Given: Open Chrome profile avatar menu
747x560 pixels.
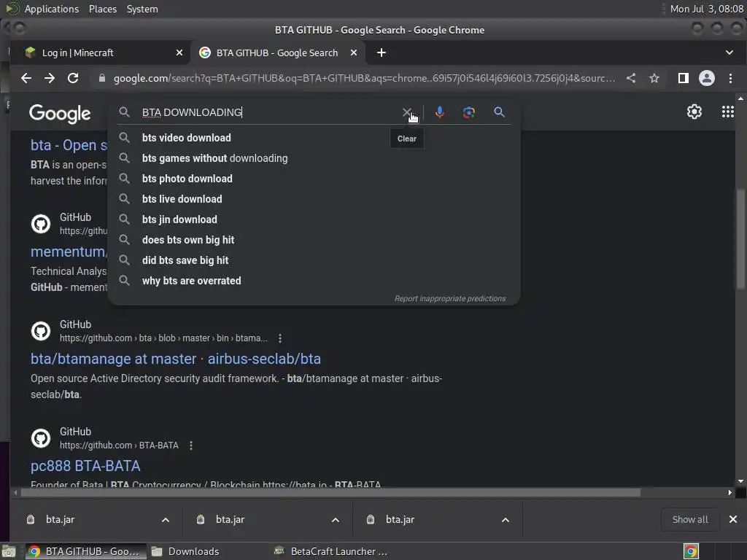Looking at the screenshot, I should pos(706,78).
